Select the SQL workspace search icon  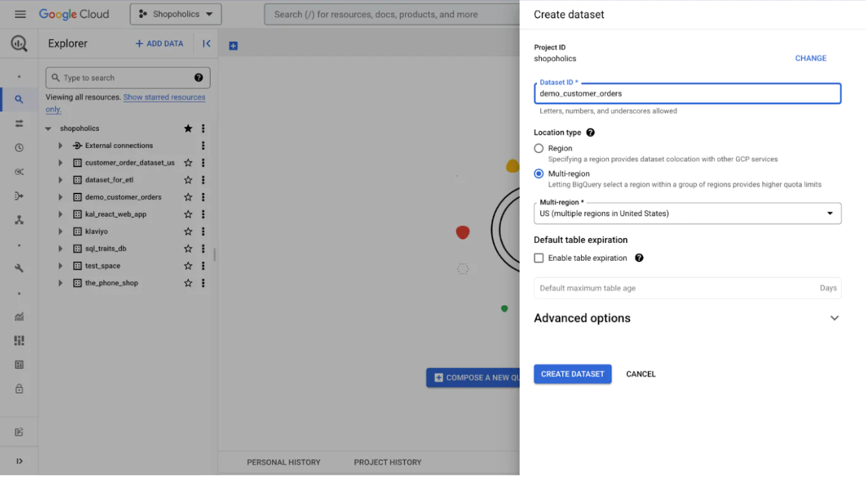20,98
